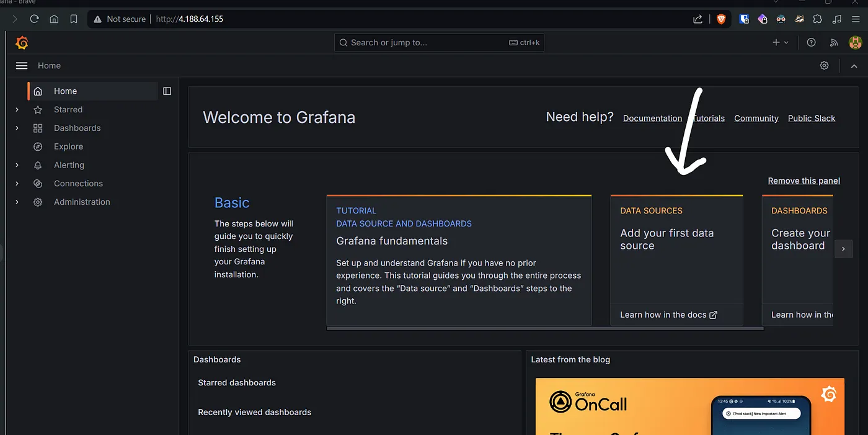This screenshot has height=435, width=868.
Task: Click the Starred star icon
Action: (x=38, y=110)
